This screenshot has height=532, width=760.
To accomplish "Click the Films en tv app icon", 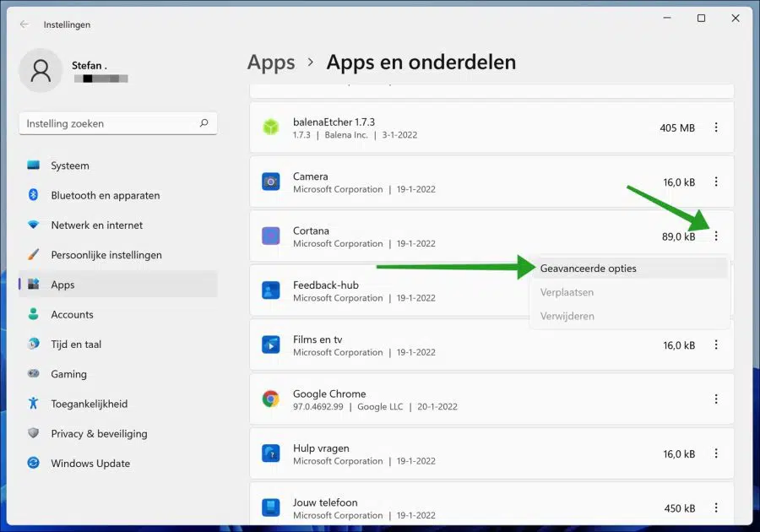I will pyautogui.click(x=271, y=345).
